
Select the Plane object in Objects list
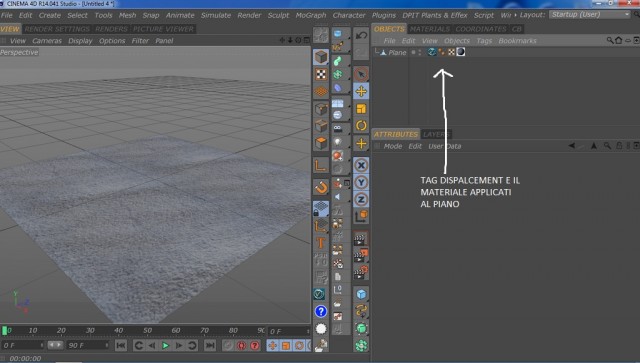coord(397,52)
